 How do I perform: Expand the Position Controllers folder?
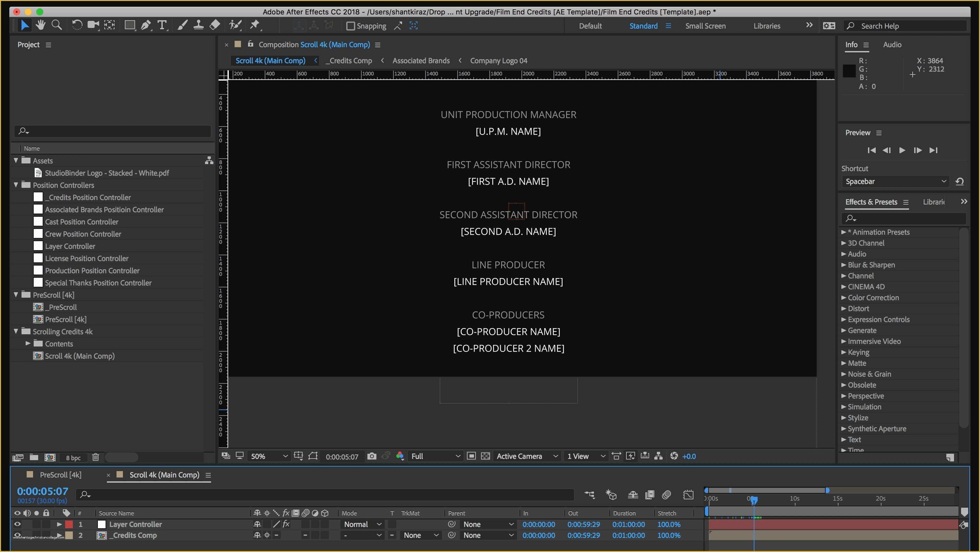click(x=15, y=184)
